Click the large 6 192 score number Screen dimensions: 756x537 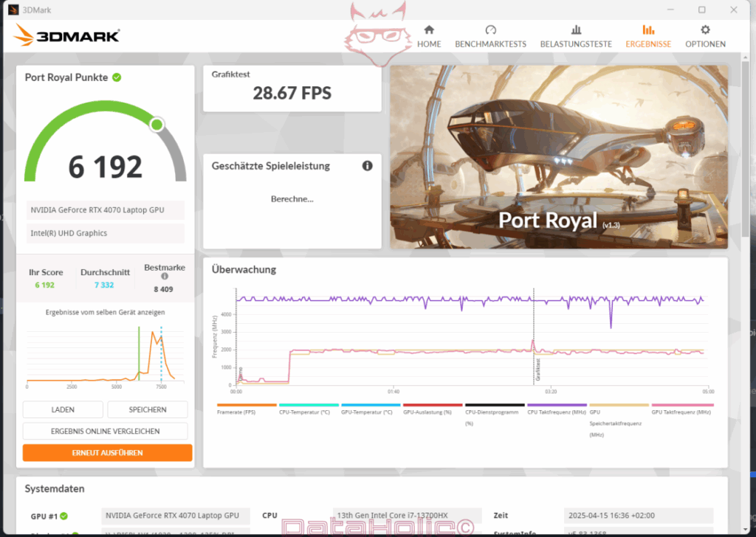point(105,167)
